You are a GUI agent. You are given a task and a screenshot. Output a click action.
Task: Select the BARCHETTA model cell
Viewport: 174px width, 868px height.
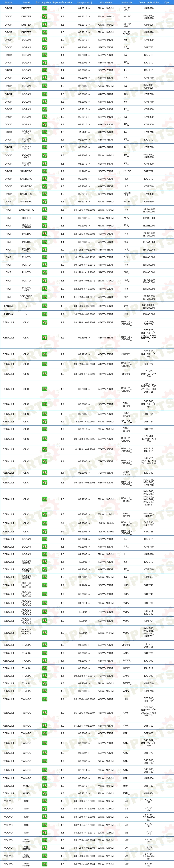(x=26, y=210)
